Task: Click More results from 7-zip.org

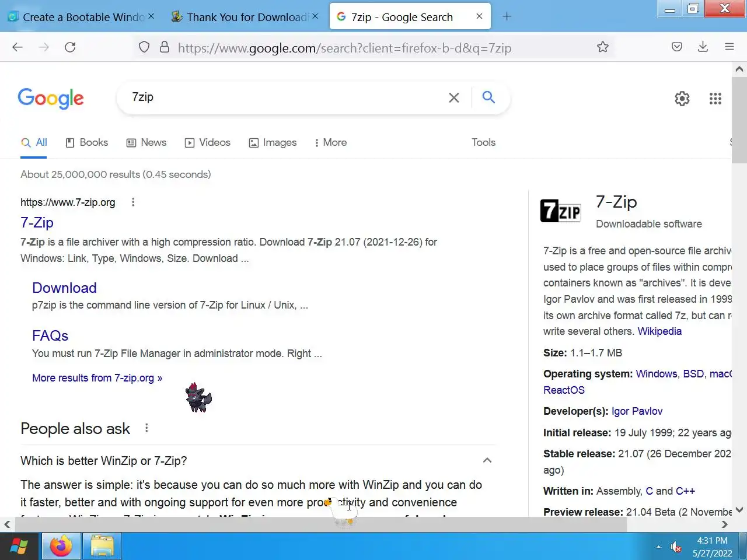Action: point(97,378)
